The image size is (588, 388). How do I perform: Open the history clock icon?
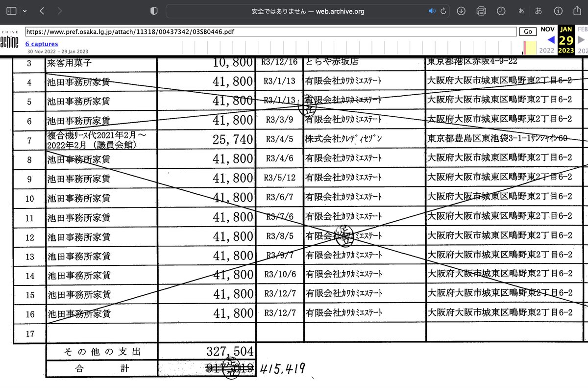[x=501, y=11]
